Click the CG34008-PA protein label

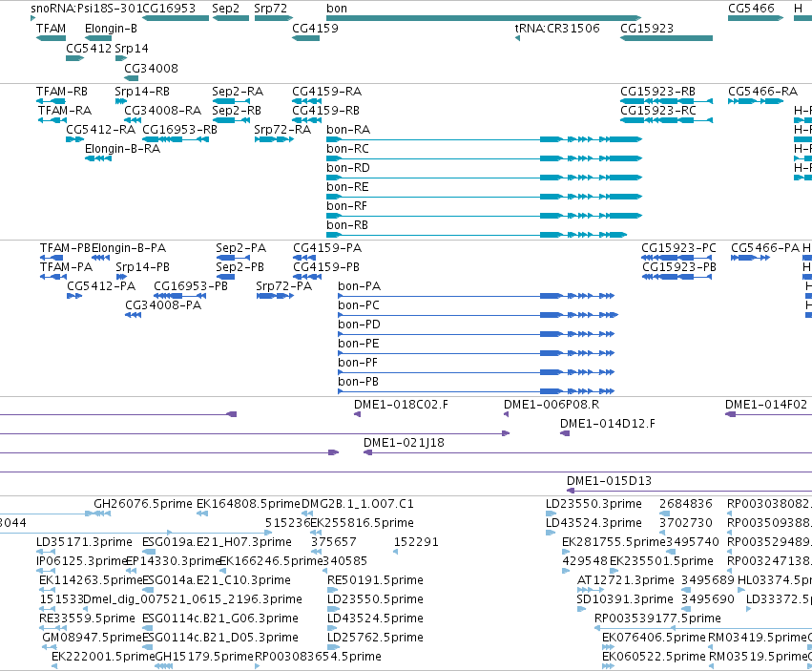click(163, 305)
